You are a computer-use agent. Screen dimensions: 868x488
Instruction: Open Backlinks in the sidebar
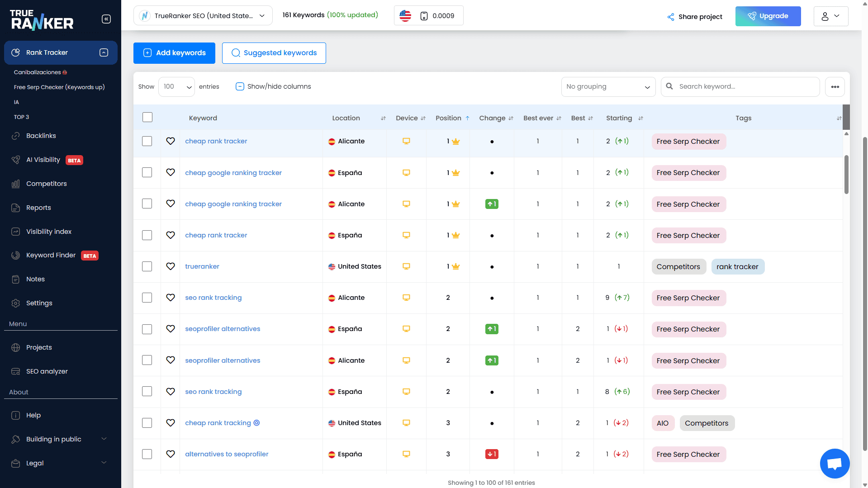(x=41, y=136)
